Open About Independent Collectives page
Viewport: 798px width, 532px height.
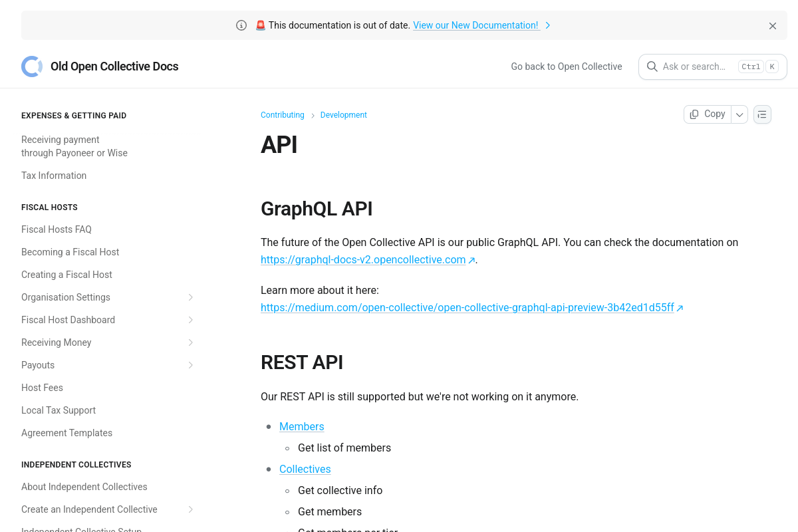84,487
